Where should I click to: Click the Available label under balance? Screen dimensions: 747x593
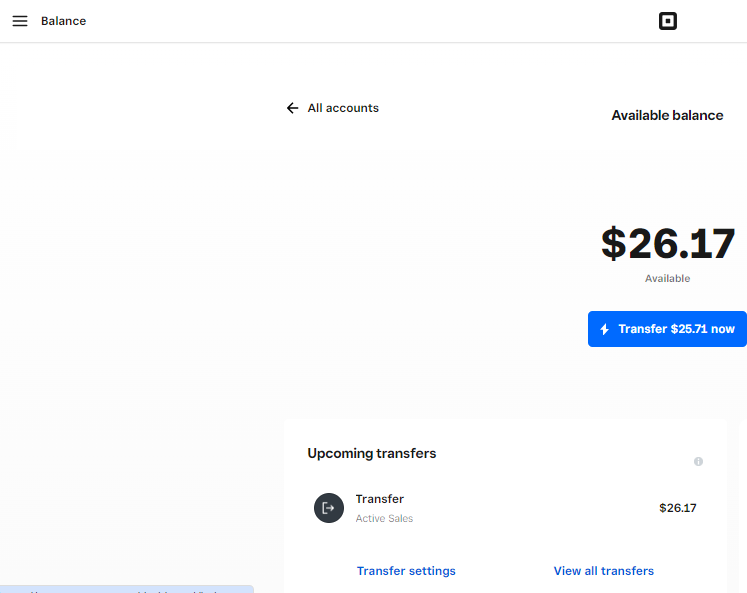click(x=667, y=279)
